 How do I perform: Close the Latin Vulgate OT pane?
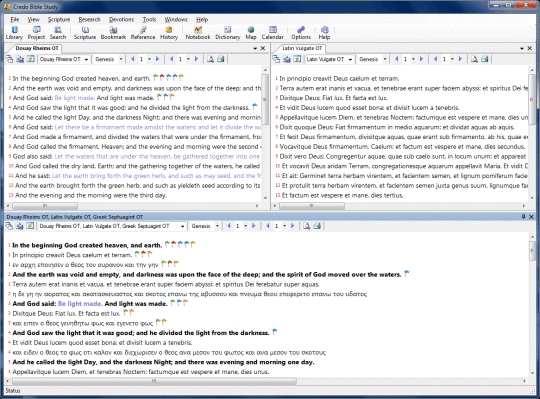click(x=530, y=49)
